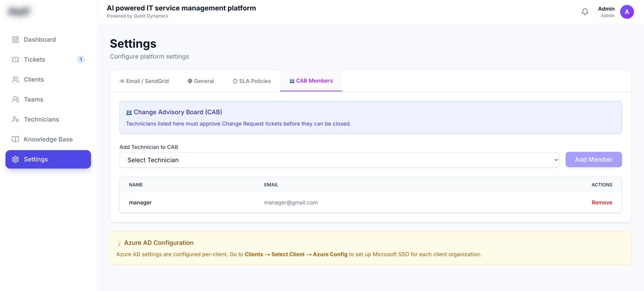Click the chevron arrow of Select Technician dropdown
644x291 pixels.
pyautogui.click(x=556, y=160)
